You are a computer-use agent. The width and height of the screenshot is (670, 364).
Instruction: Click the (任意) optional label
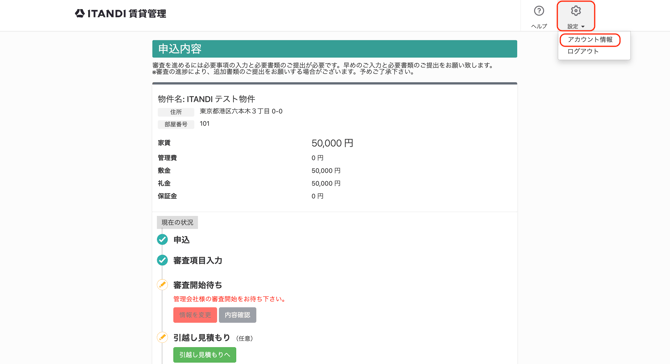pyautogui.click(x=245, y=338)
